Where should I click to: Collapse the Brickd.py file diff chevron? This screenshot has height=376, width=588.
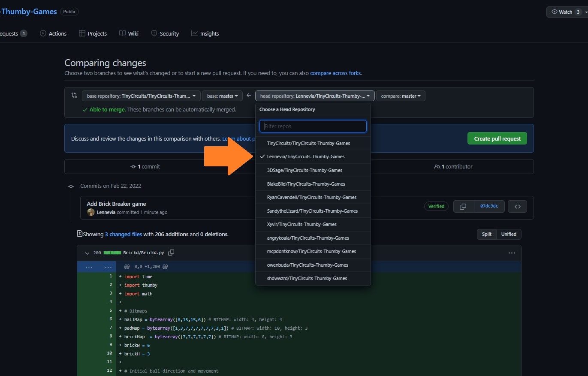click(87, 253)
